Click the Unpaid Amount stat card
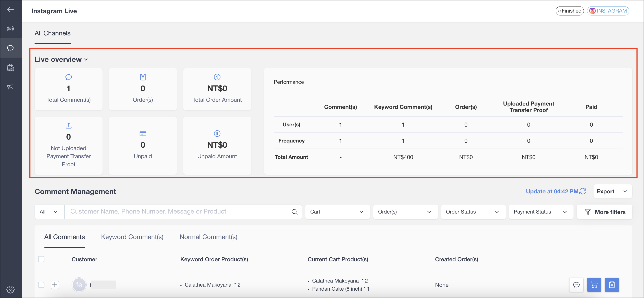 217,145
